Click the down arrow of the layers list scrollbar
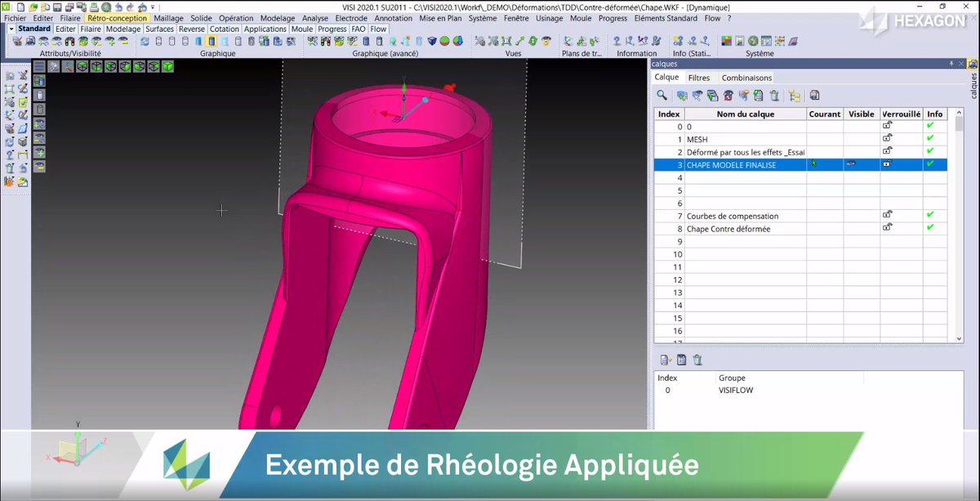This screenshot has height=501, width=980. [958, 338]
